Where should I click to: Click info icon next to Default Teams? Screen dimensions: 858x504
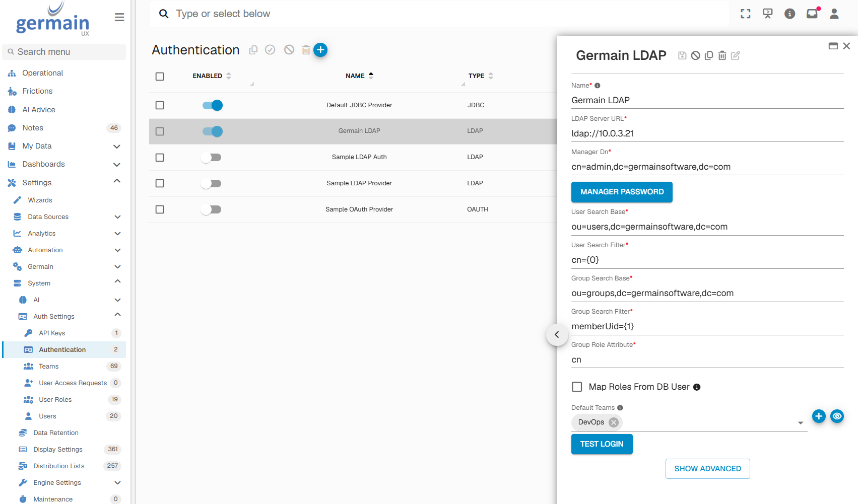coord(620,408)
